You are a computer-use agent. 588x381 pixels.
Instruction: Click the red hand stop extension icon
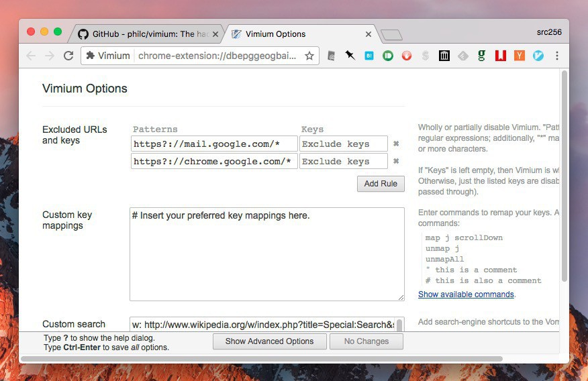click(x=407, y=56)
